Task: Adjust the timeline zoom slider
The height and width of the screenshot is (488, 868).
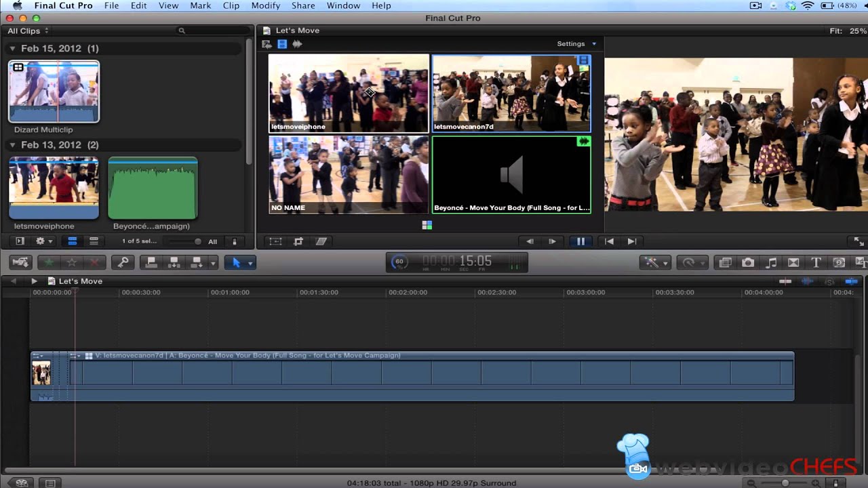Action: point(787,483)
